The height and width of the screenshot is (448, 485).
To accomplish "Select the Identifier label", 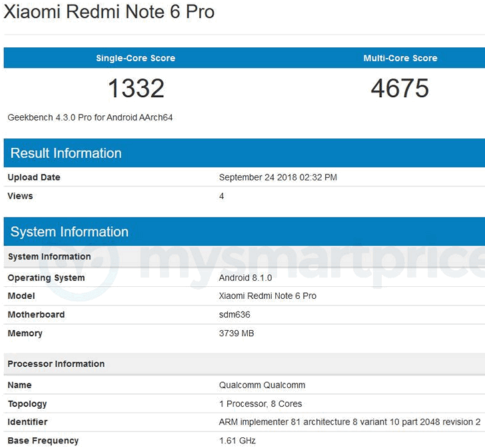I will click(27, 422).
